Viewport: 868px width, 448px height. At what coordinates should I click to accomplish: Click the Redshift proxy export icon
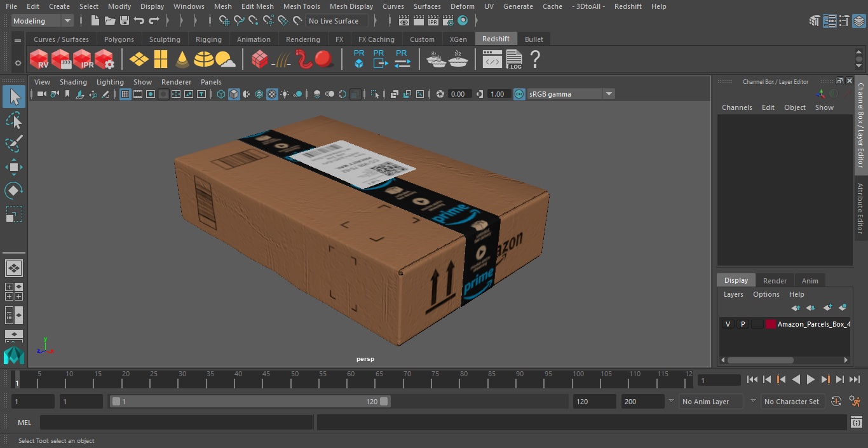click(x=380, y=60)
